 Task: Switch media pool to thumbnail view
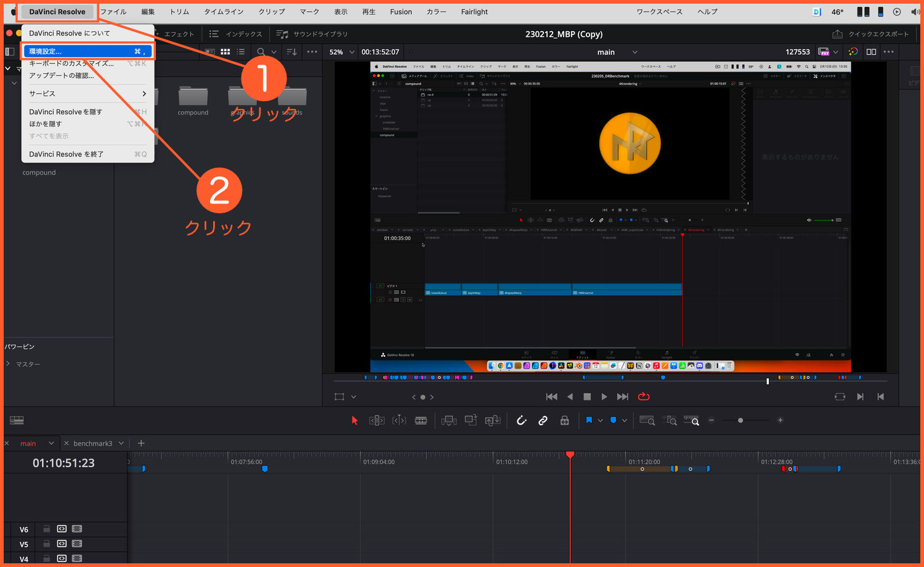pos(225,52)
